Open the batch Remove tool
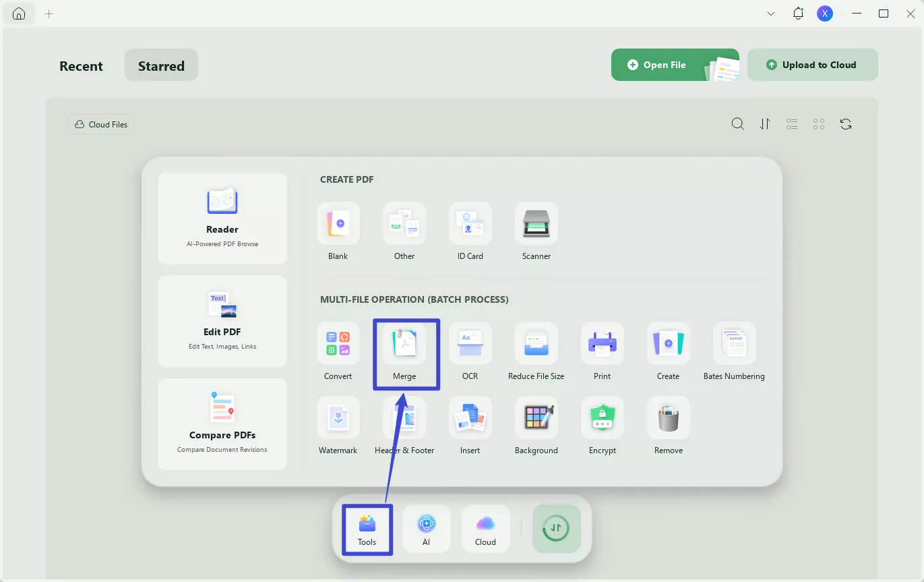Screen dimensions: 924x582 point(669,425)
